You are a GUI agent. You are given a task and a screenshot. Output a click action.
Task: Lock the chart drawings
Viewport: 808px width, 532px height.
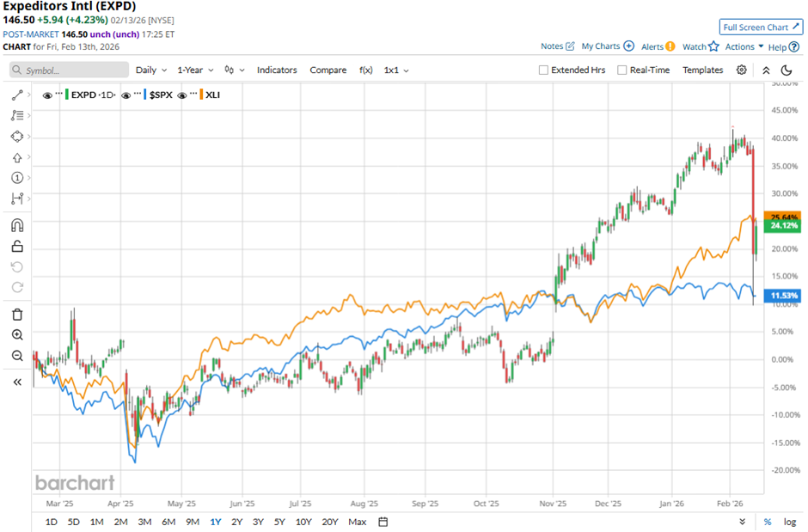pos(16,246)
